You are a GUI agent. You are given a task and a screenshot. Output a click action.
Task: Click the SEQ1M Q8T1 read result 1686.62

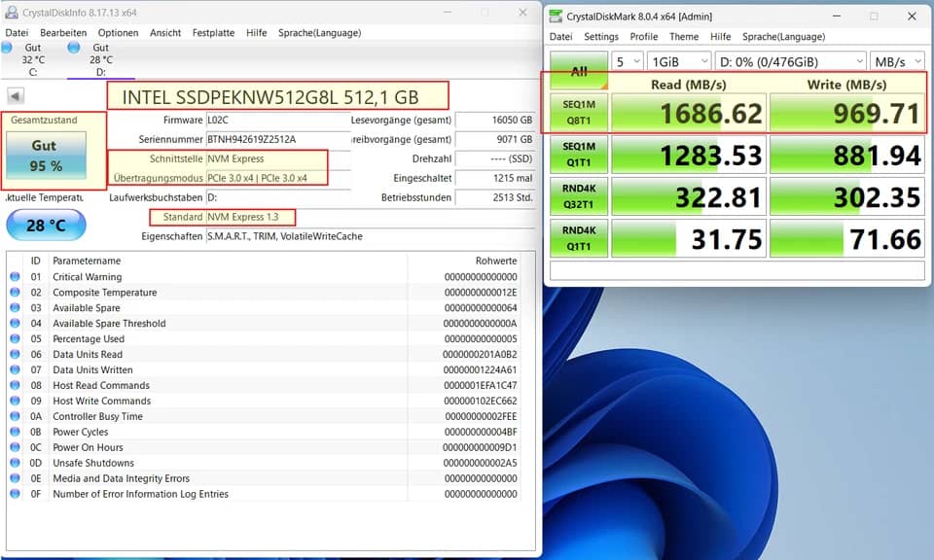coord(689,113)
